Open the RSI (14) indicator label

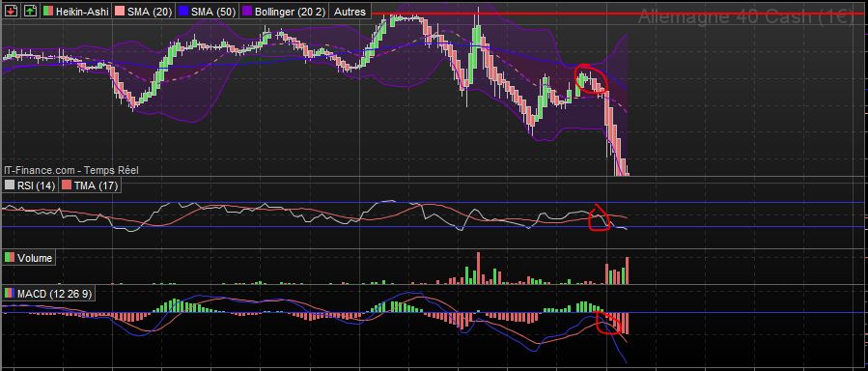pyautogui.click(x=36, y=185)
